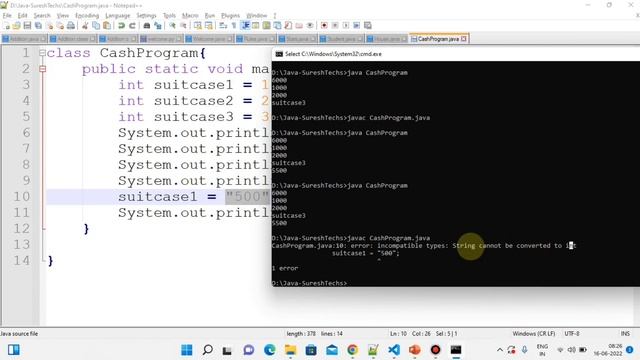The image size is (640, 360).
Task: Click the Folder as Workspace icon
Action: tap(299, 25)
